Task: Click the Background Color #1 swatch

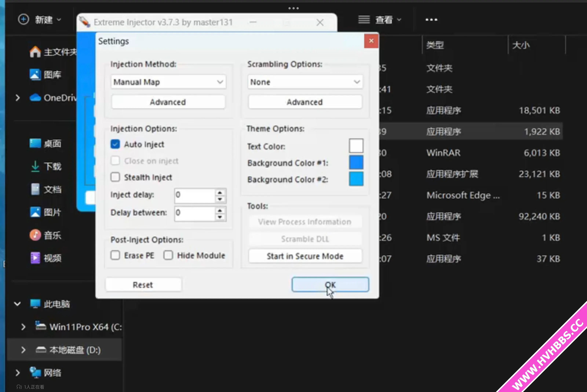Action: click(356, 162)
